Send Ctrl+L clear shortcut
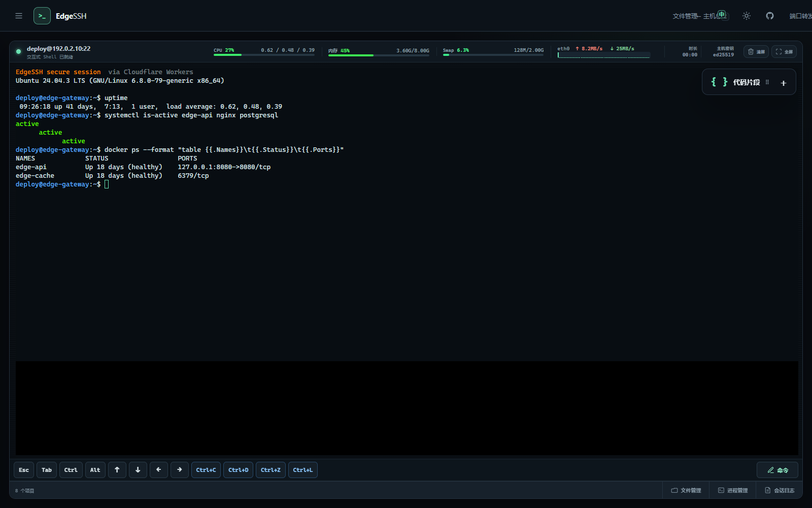 [303, 470]
